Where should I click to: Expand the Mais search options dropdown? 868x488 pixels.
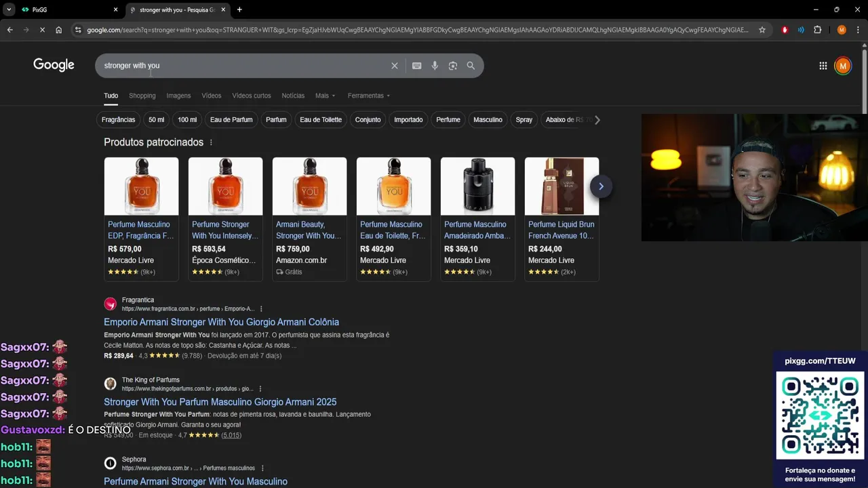(x=325, y=96)
